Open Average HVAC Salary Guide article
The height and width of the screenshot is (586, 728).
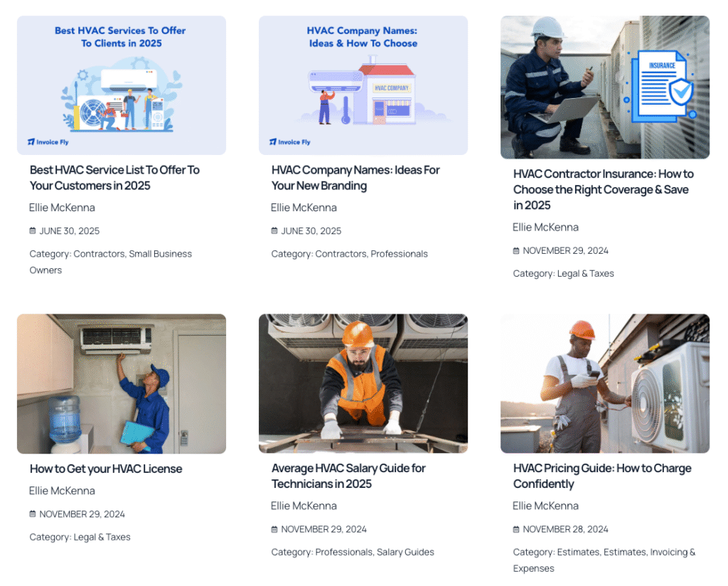[x=348, y=476]
